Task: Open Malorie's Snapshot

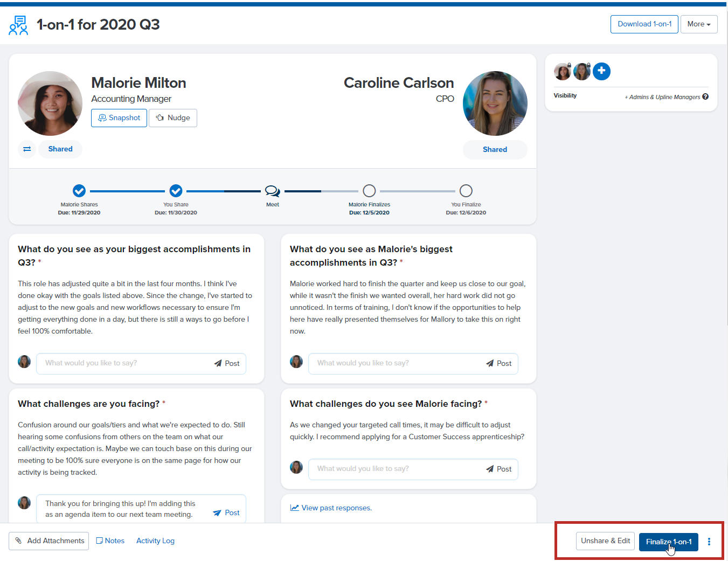Action: tap(119, 118)
